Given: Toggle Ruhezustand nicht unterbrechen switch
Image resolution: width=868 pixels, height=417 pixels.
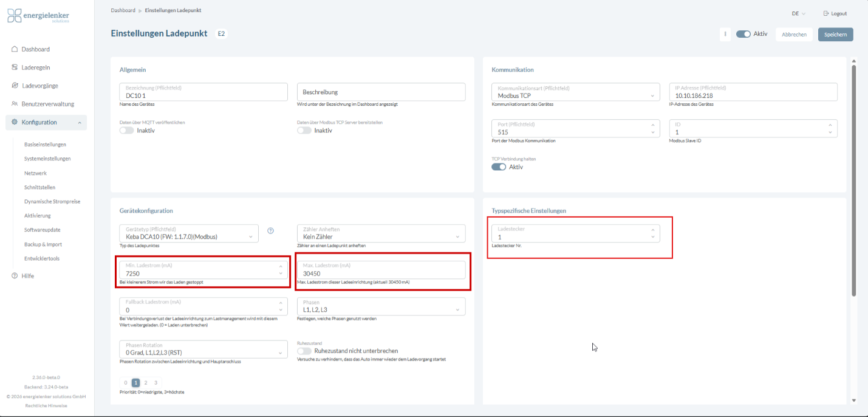Looking at the screenshot, I should (x=304, y=351).
